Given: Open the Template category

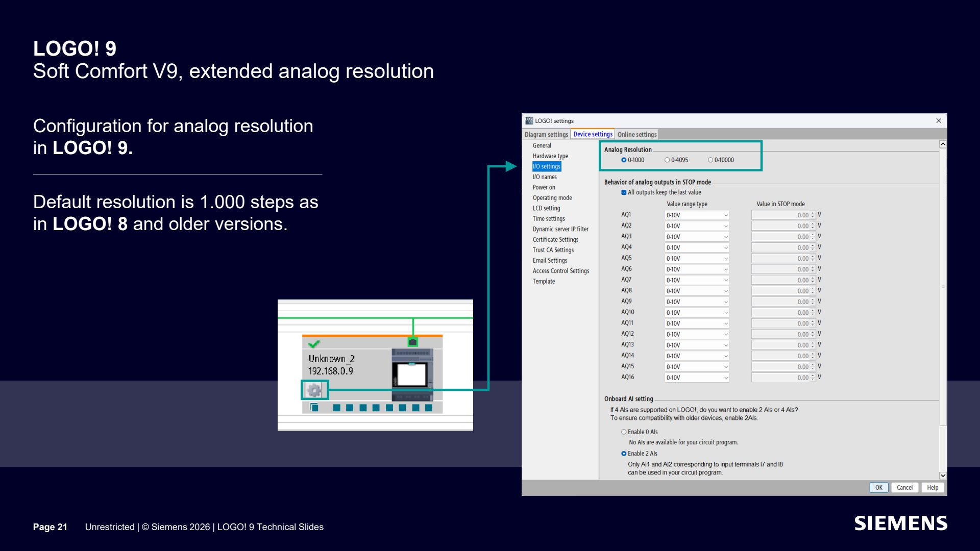Looking at the screenshot, I should (x=544, y=282).
